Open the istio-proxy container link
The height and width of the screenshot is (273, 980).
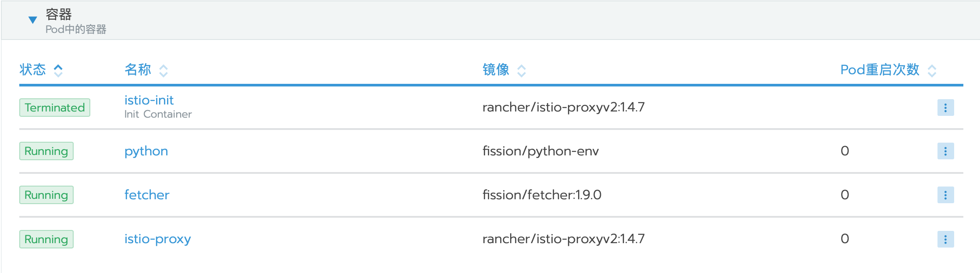(157, 239)
